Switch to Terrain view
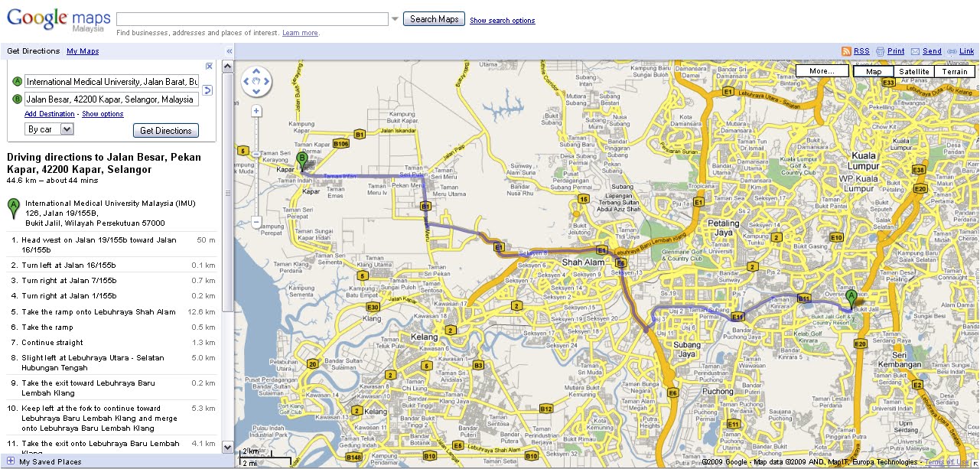Viewport: 980px width, 469px height. [954, 71]
